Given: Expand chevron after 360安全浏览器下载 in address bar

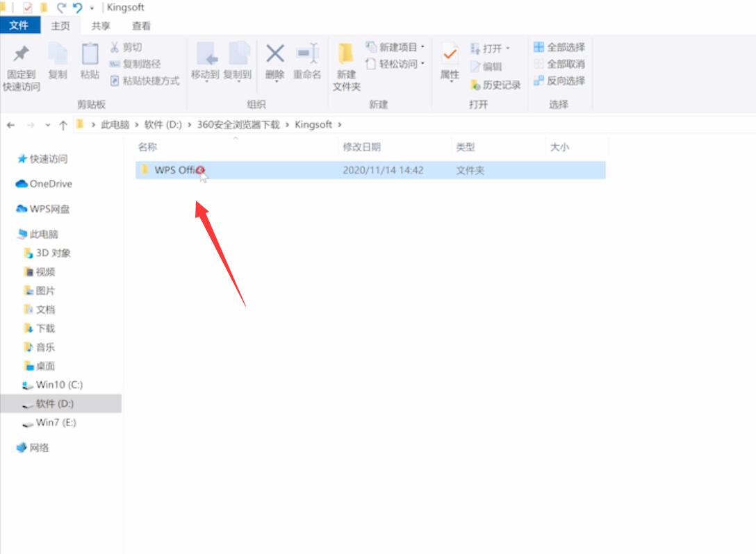Looking at the screenshot, I should (288, 125).
